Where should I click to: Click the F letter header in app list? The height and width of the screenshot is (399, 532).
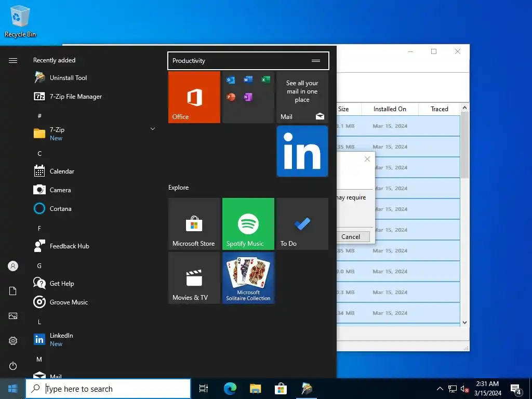click(x=39, y=229)
